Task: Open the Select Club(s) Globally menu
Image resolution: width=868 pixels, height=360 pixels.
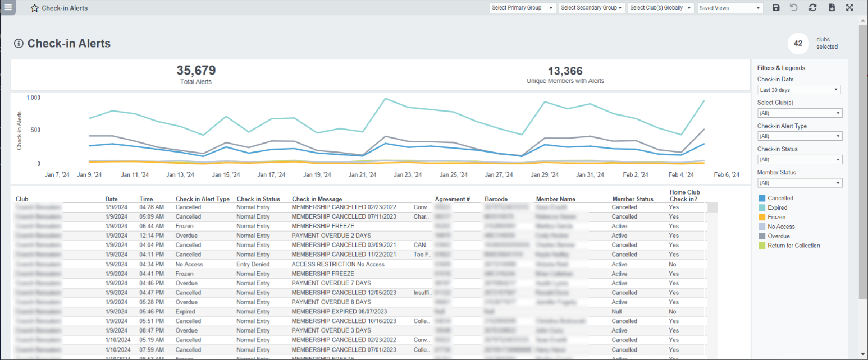Action: (660, 8)
